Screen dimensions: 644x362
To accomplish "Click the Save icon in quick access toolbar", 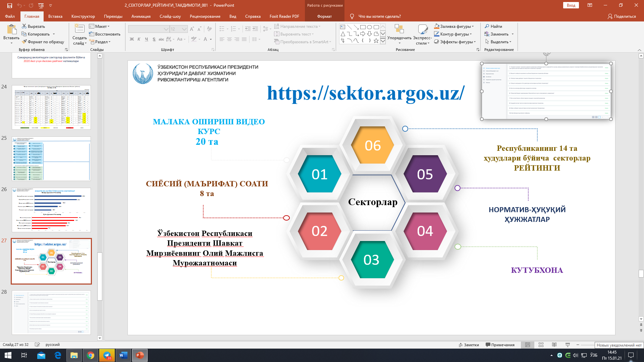I will click(x=9, y=5).
